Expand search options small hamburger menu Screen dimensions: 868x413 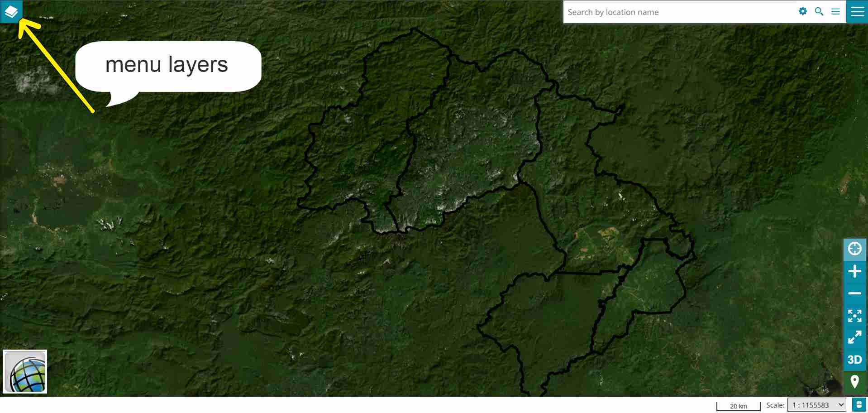coord(835,12)
